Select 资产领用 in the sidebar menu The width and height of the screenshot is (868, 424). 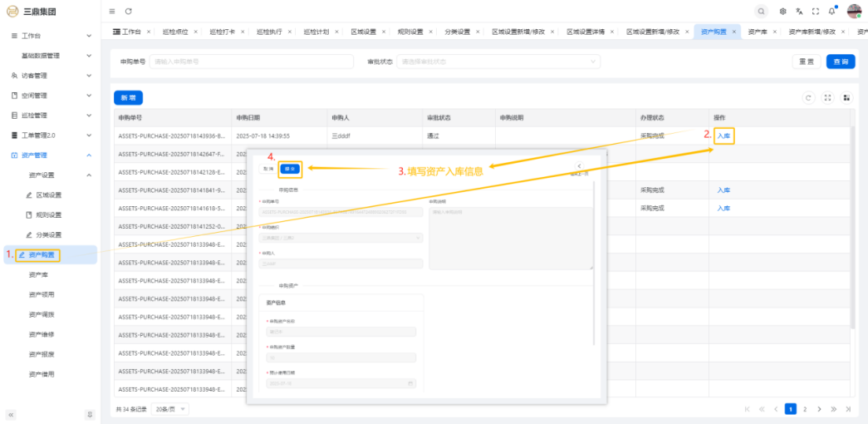point(42,294)
